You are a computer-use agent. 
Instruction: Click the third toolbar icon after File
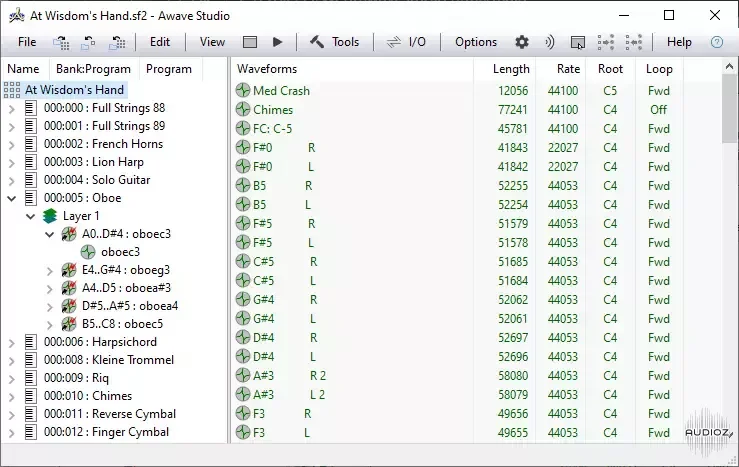117,43
